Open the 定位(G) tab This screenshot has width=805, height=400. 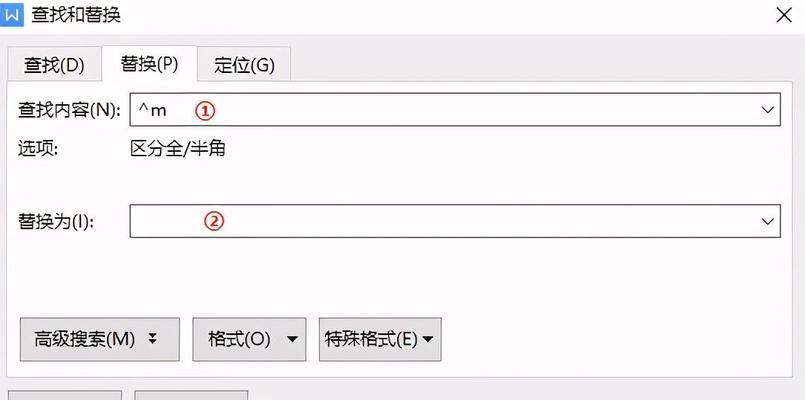coord(244,65)
